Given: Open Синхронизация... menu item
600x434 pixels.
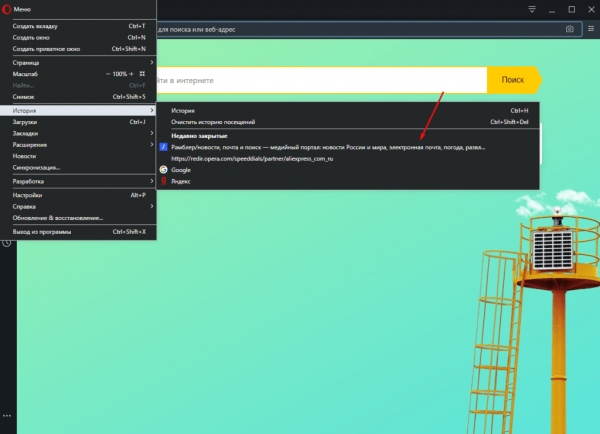Looking at the screenshot, I should tap(78, 168).
